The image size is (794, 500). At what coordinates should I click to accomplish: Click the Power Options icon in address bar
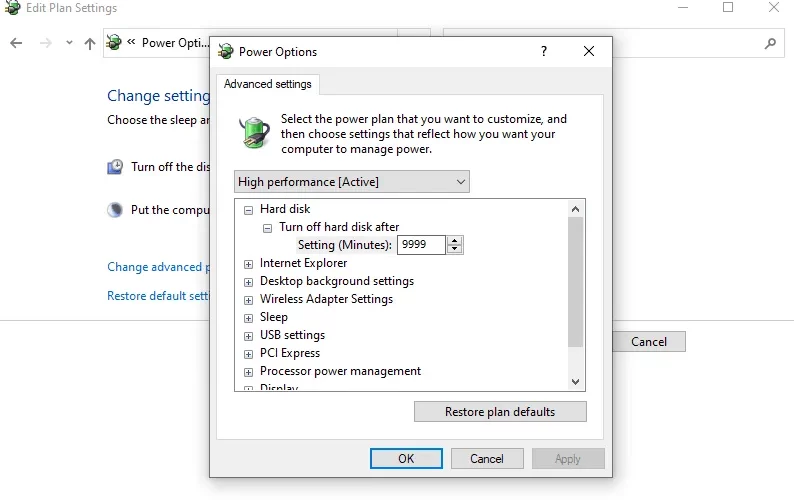[114, 43]
